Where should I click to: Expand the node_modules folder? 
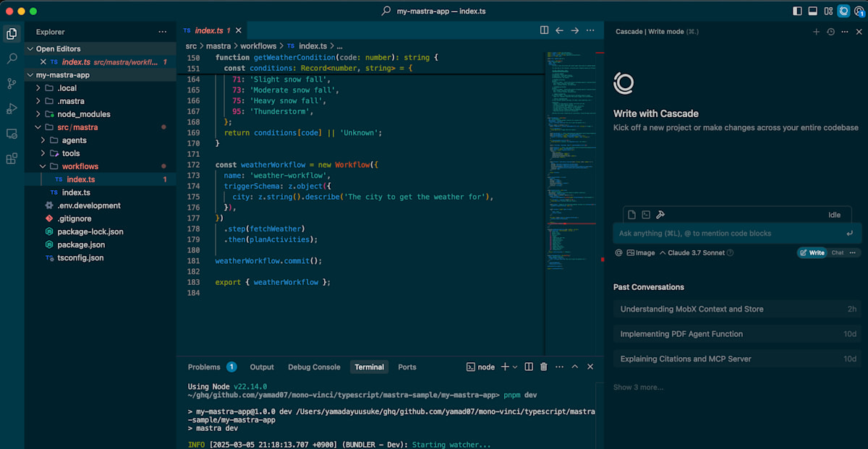click(x=101, y=114)
